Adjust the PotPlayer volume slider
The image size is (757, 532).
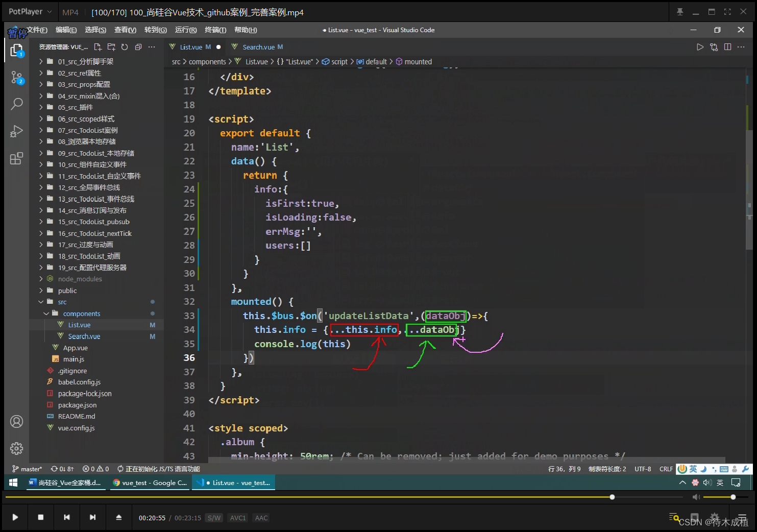pos(726,497)
